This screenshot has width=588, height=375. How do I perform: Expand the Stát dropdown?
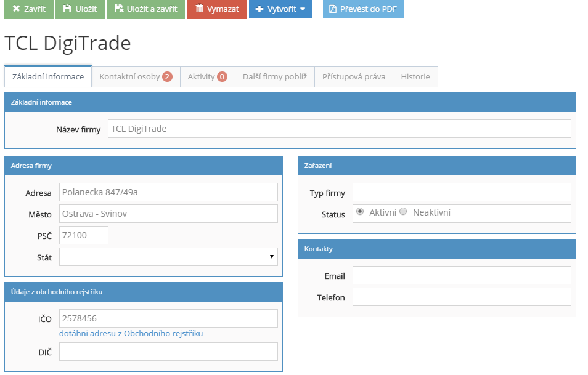[168, 257]
